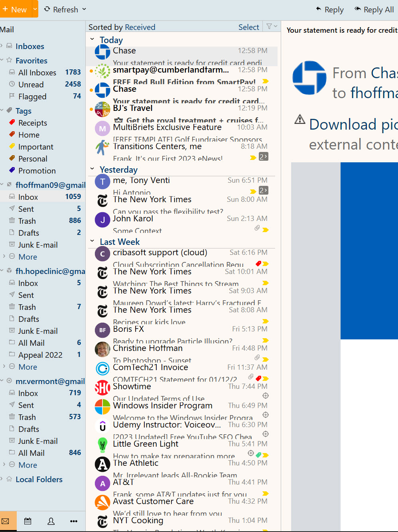Toggle tracking icon on Windows Insider message
The height and width of the screenshot is (532, 398).
pos(266,415)
